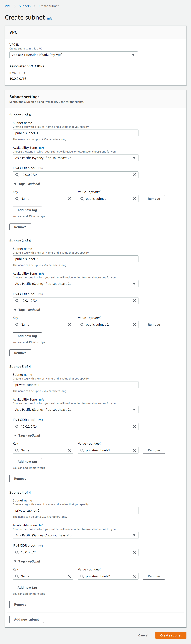Clear the 10.0.2.0/24 CIDR block field

pos(134,427)
